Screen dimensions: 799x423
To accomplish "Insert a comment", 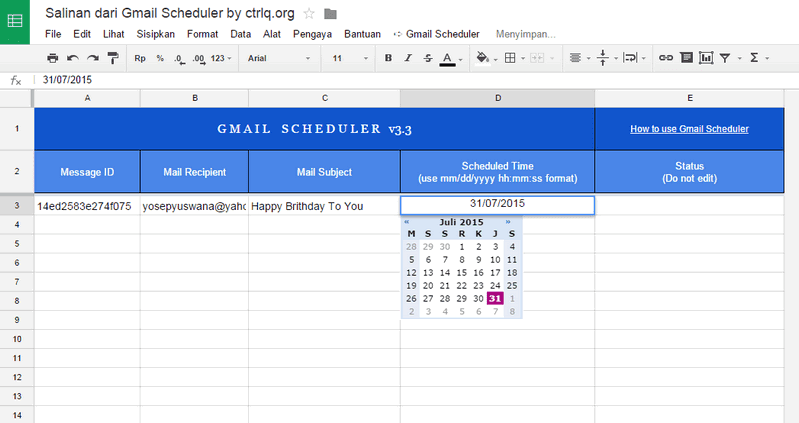I will [x=686, y=58].
